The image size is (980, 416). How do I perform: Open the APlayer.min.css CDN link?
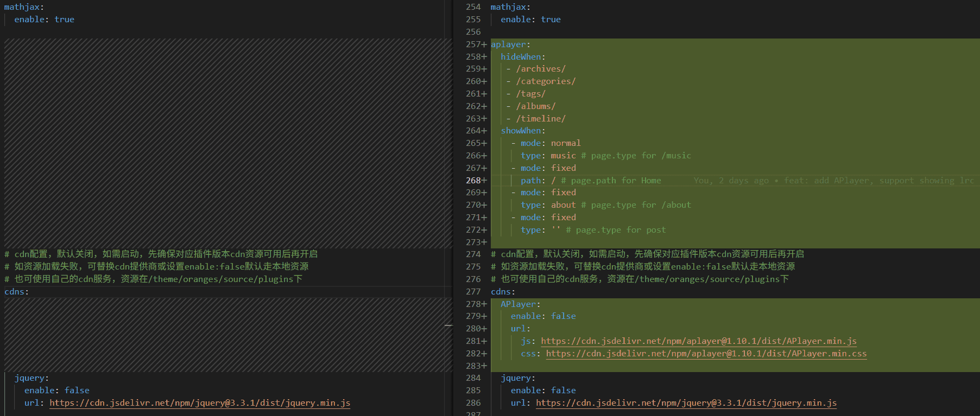pos(706,354)
